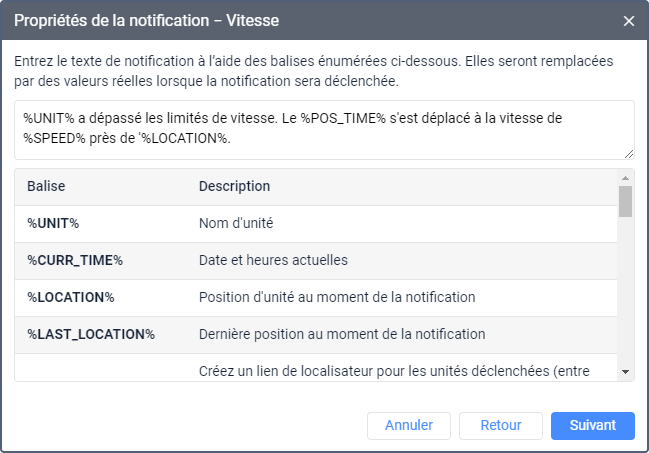The height and width of the screenshot is (453, 649).
Task: Click the tag table scrollbar thumb
Action: [626, 201]
